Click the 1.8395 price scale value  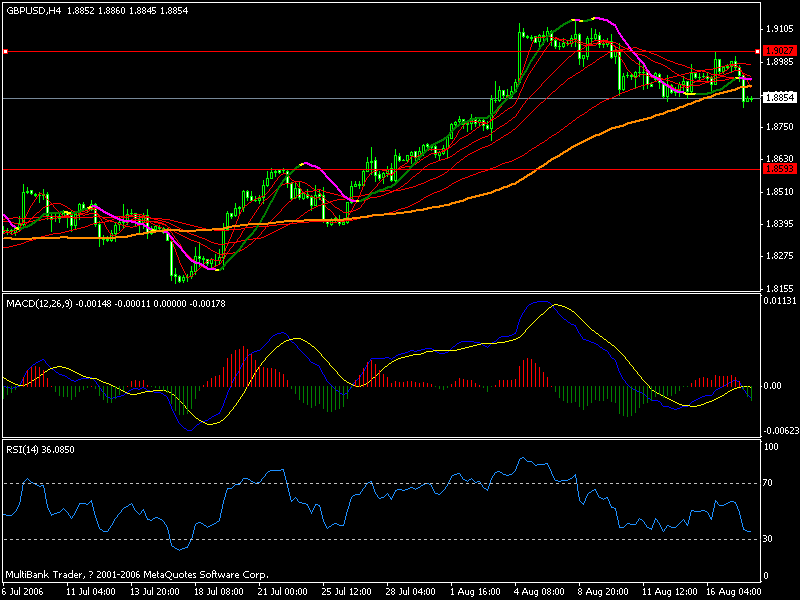780,224
